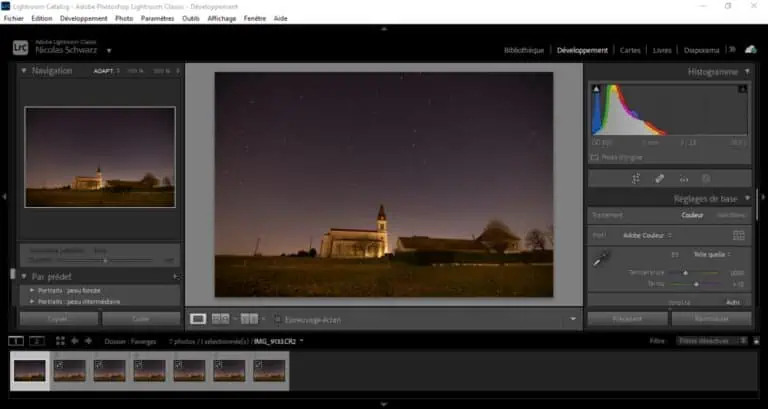Open the Fenêtre menu
Viewport: 768px width, 409px height.
[x=255, y=19]
